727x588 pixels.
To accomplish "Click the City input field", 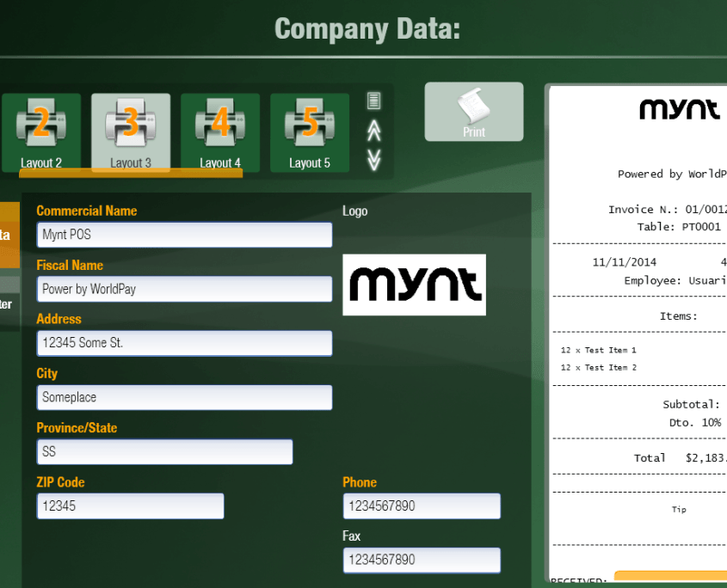I will click(x=184, y=397).
